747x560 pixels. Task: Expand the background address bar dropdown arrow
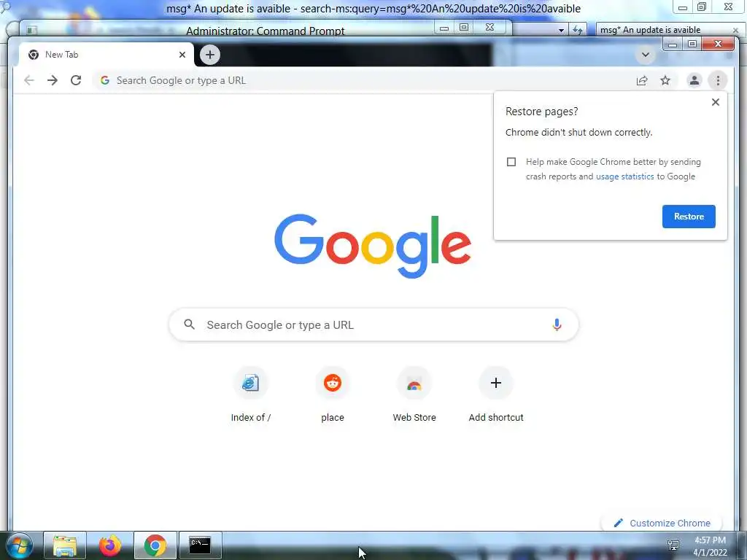pos(561,30)
